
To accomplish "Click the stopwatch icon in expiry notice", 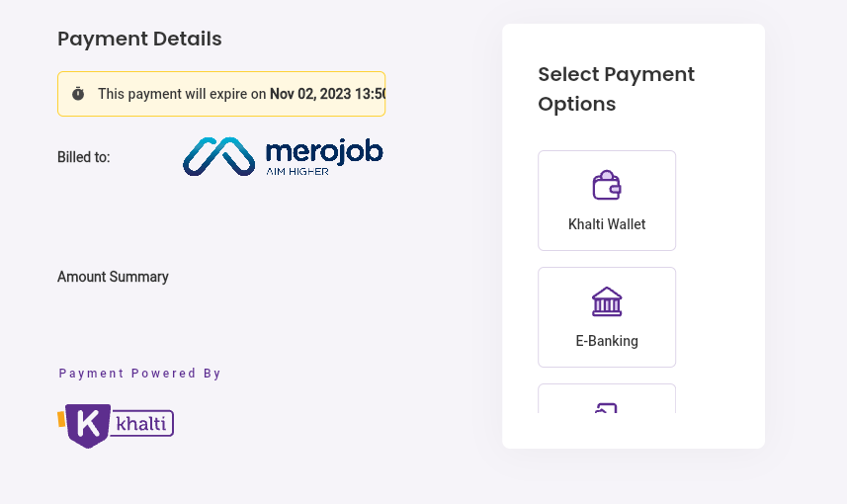I will pos(78,94).
